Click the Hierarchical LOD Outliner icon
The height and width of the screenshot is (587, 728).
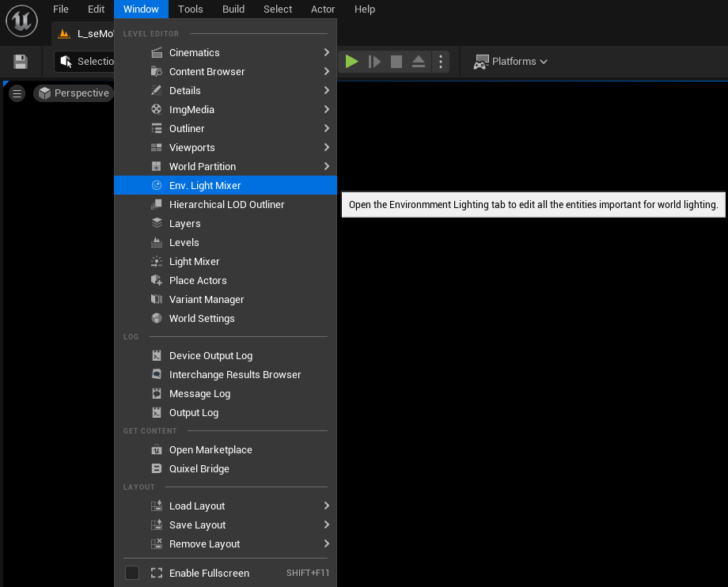pos(157,205)
